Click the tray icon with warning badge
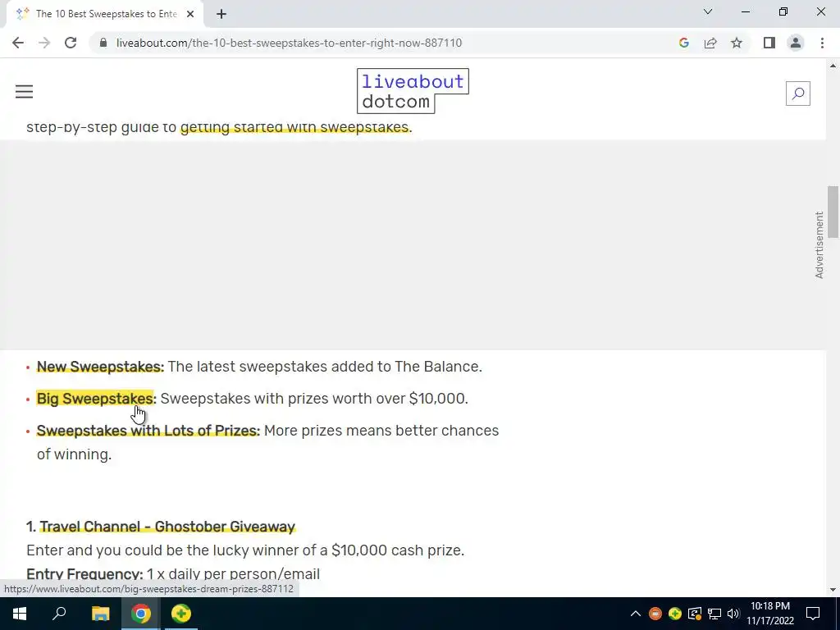The width and height of the screenshot is (840, 630). coord(695,614)
